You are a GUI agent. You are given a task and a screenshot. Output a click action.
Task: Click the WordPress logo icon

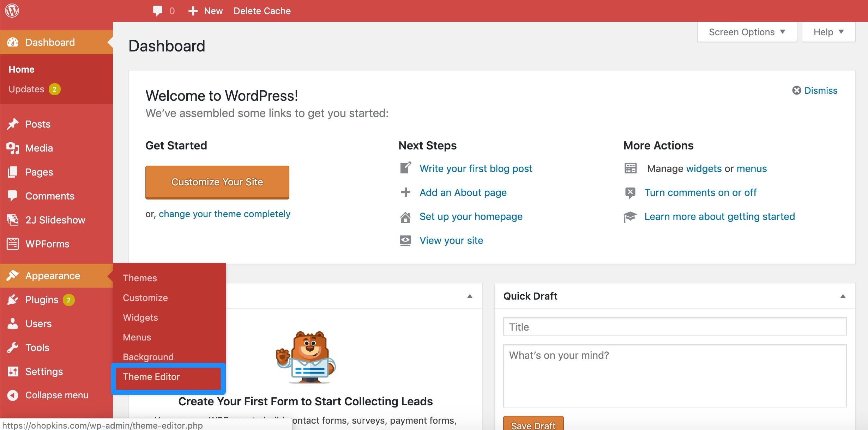[12, 11]
